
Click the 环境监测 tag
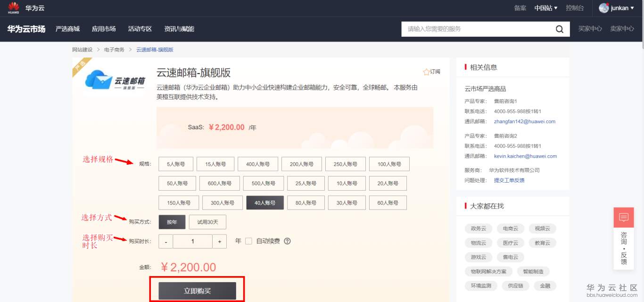click(481, 286)
